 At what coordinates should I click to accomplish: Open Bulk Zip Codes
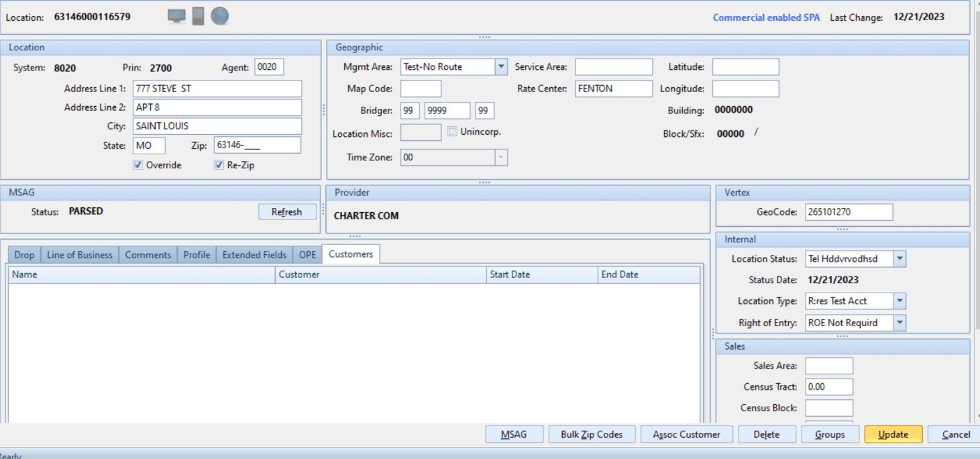[592, 434]
